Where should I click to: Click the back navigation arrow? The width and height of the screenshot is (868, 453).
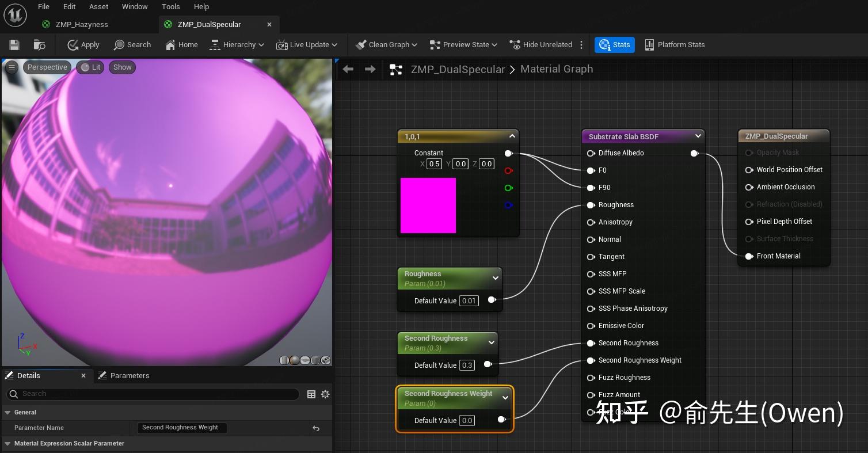click(x=348, y=69)
